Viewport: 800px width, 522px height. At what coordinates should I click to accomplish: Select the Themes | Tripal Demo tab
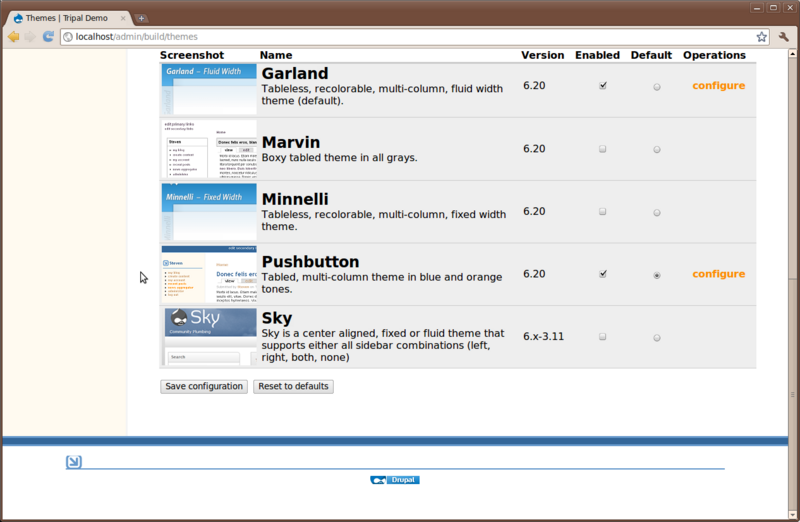point(69,18)
